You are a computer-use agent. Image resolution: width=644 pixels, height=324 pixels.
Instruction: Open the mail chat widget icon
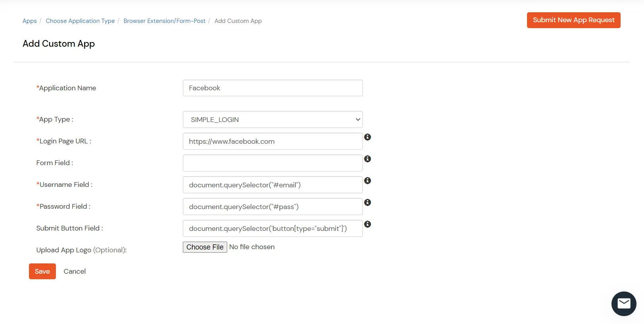[x=624, y=304]
